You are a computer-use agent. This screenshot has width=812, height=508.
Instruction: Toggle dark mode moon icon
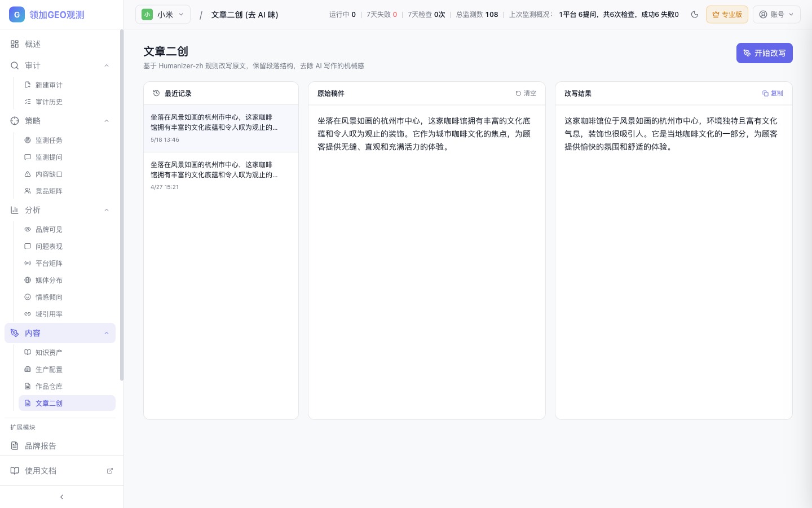coord(695,15)
